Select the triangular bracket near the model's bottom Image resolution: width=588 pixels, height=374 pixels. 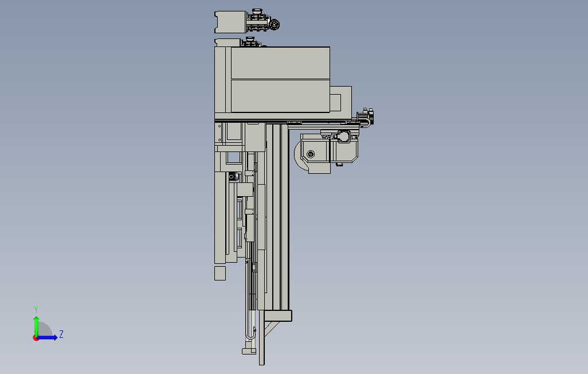272,328
